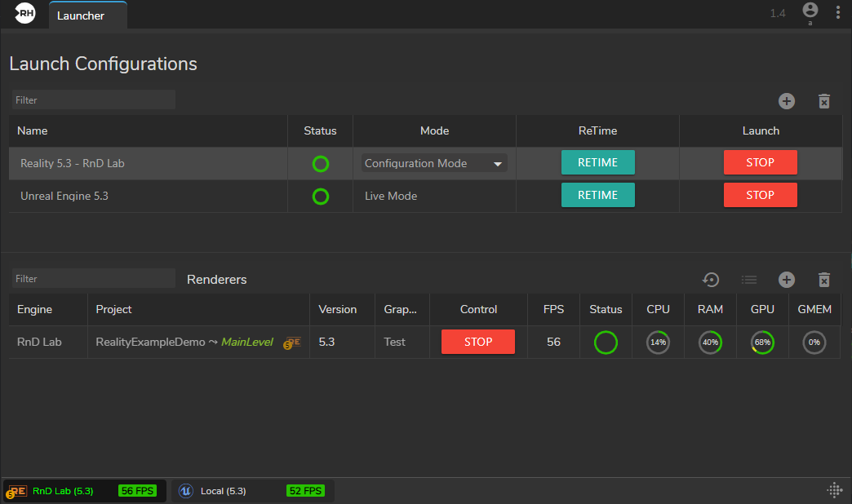Viewport: 852px width, 504px height.
Task: Click the 56 FPS value cell
Action: click(x=553, y=343)
